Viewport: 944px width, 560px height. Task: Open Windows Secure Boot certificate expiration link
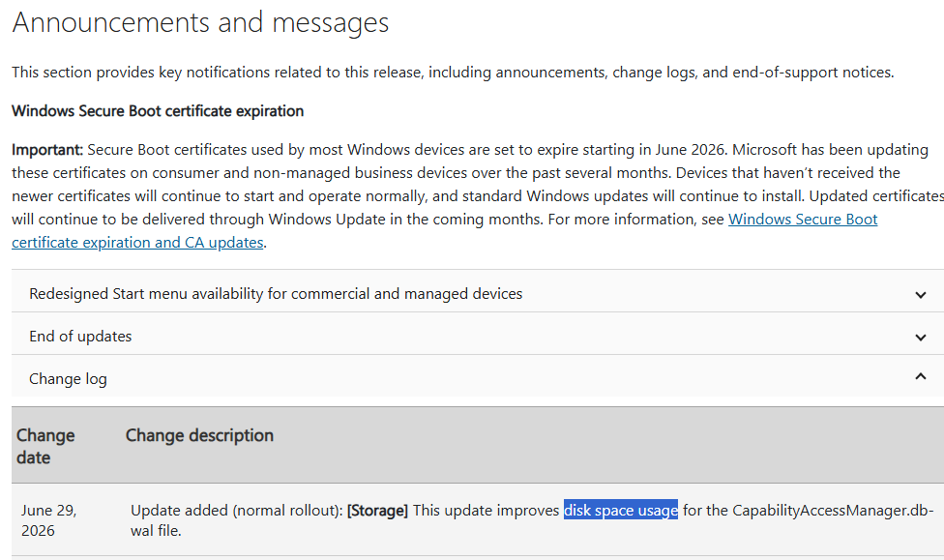(x=803, y=220)
